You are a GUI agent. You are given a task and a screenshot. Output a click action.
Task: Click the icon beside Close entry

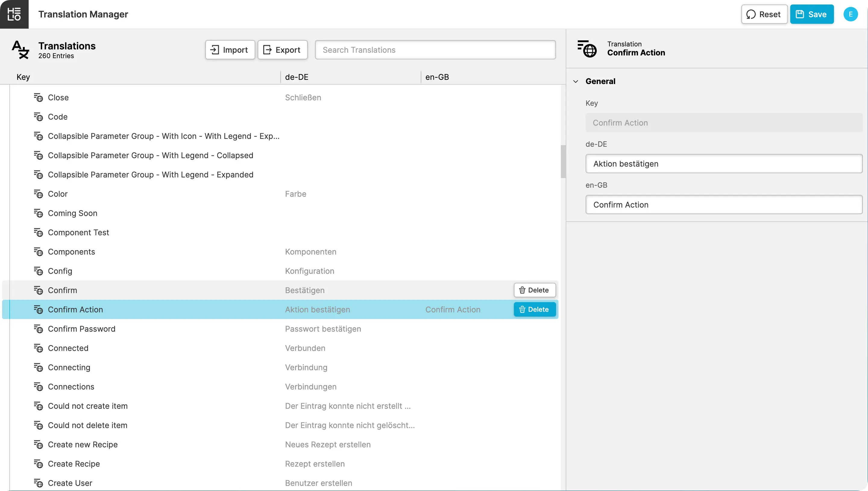[38, 98]
